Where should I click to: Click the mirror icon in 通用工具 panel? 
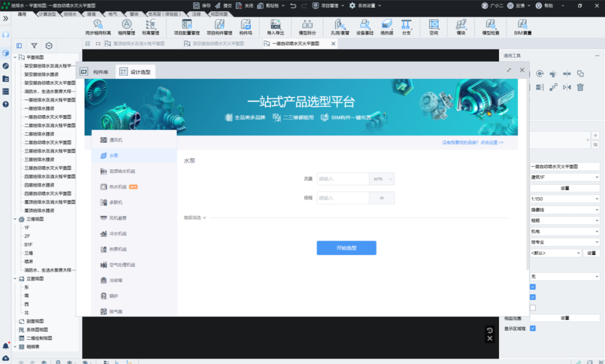[567, 87]
